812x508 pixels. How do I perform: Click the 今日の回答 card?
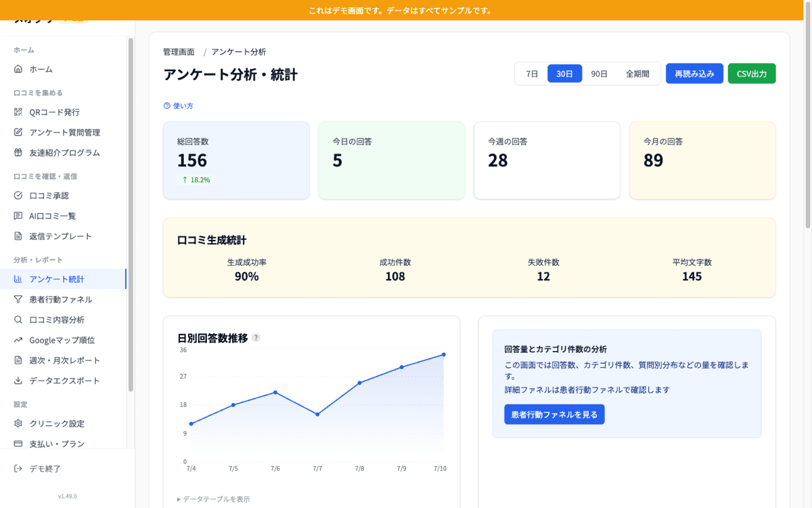pos(392,161)
